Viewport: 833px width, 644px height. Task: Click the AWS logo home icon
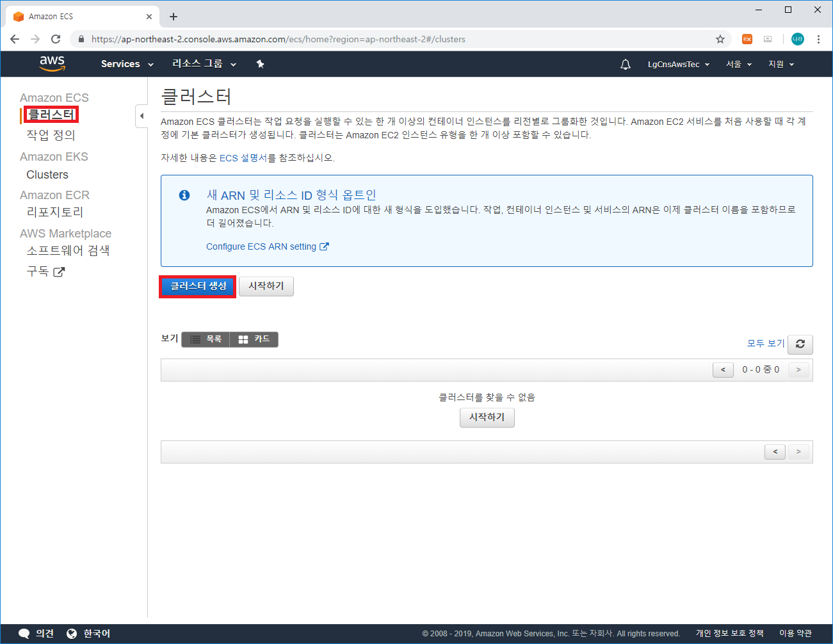(x=52, y=63)
